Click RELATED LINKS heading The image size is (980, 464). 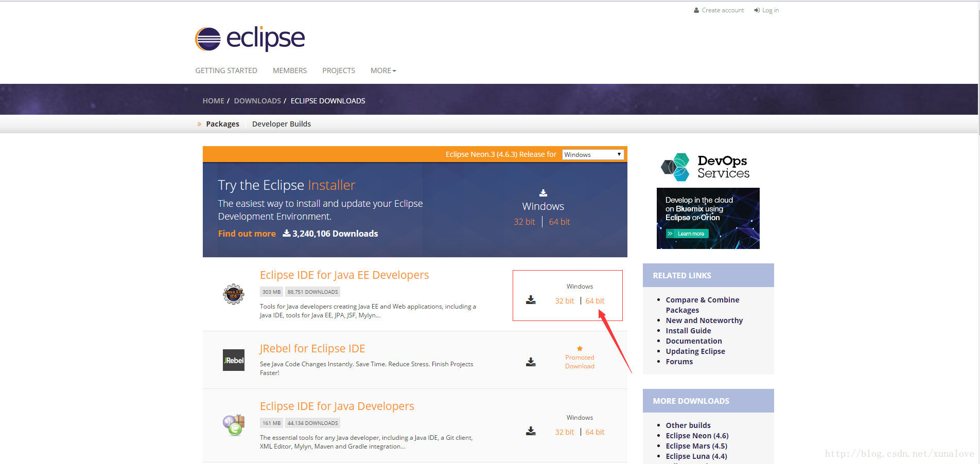[x=682, y=275]
